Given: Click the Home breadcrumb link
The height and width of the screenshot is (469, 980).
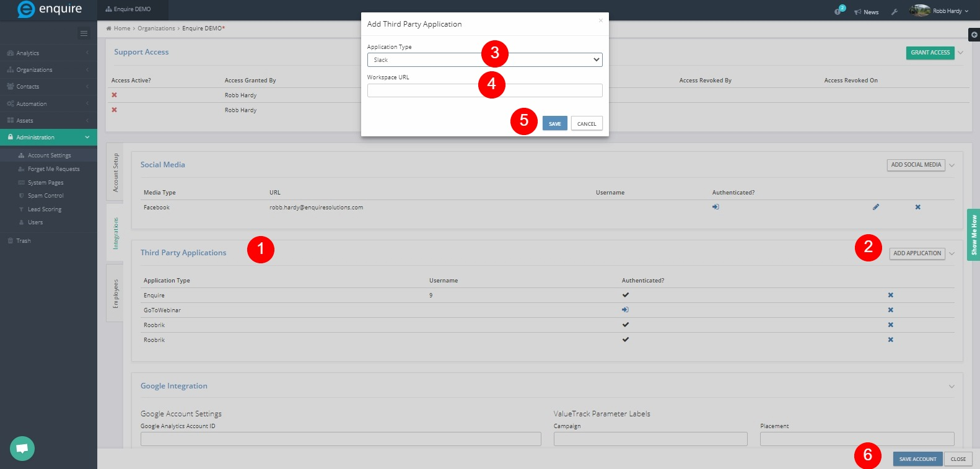Looking at the screenshot, I should click(x=121, y=28).
